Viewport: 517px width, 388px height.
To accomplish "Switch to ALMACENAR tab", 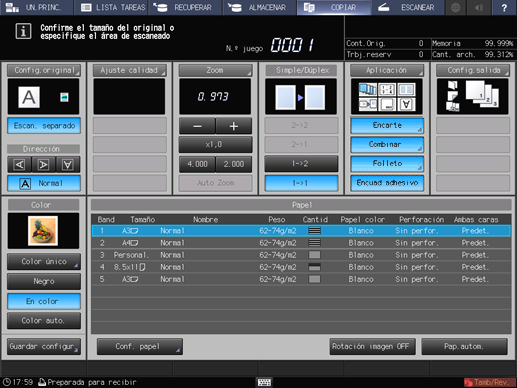I will coord(260,7).
